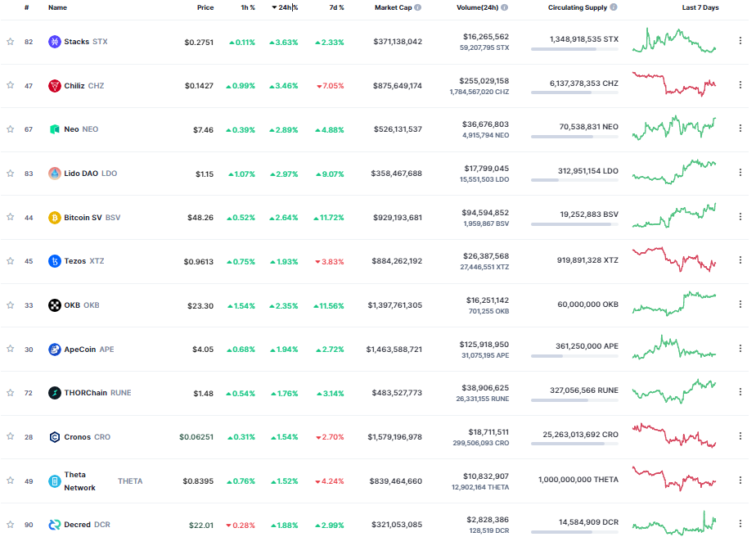Click the Circulating Supply info icon
Viewport: 756px width, 537px height.
[614, 7]
